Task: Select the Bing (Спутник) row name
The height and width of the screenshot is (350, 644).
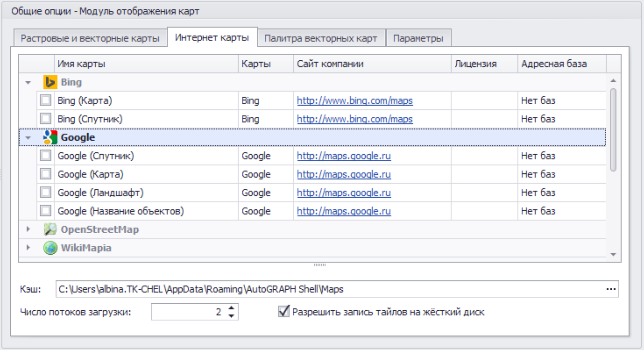Action: click(x=90, y=119)
